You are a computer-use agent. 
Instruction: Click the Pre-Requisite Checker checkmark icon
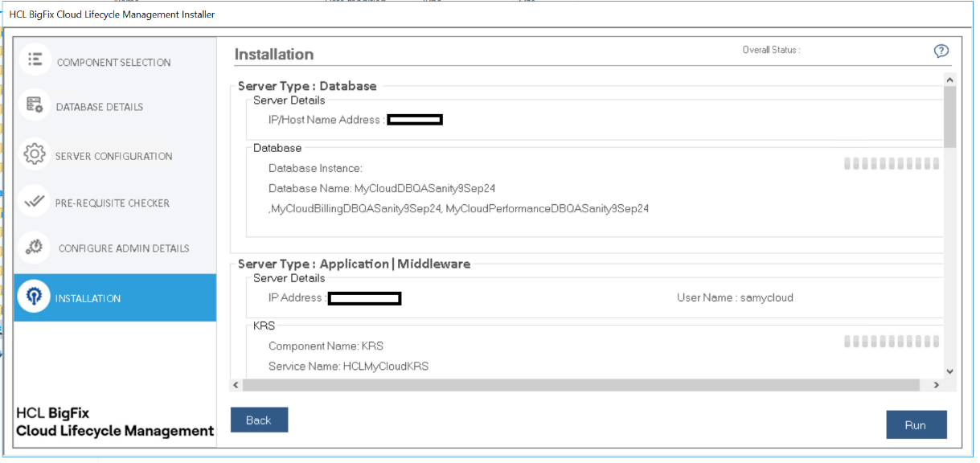[35, 202]
